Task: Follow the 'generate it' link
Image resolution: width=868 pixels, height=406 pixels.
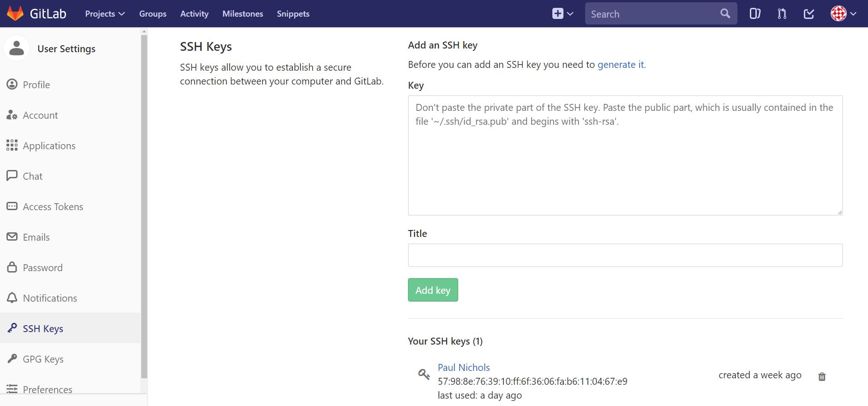Action: pos(621,65)
